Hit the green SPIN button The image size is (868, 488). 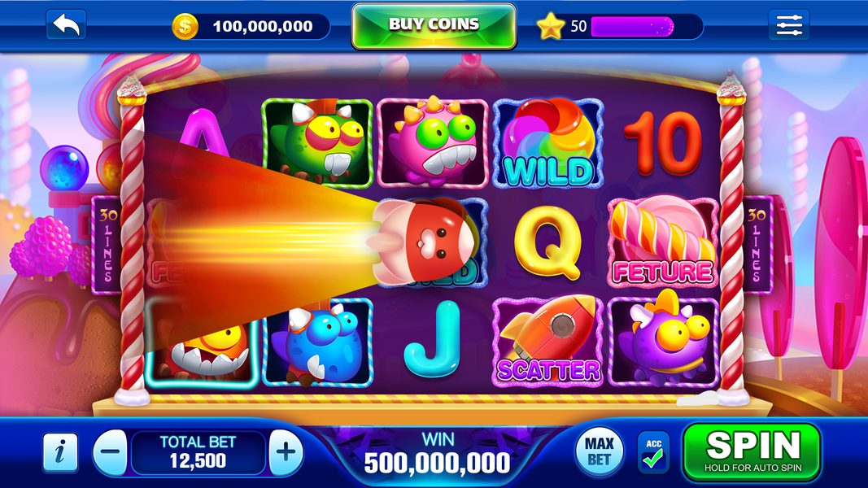tap(752, 452)
